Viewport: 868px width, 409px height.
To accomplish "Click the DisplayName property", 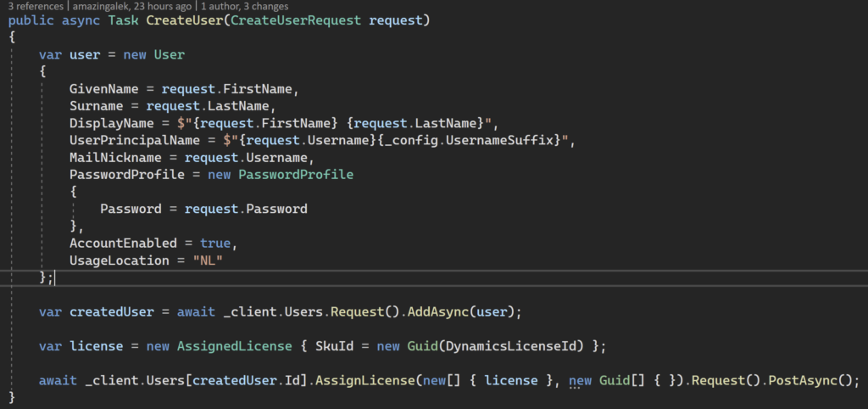I will pyautogui.click(x=112, y=123).
